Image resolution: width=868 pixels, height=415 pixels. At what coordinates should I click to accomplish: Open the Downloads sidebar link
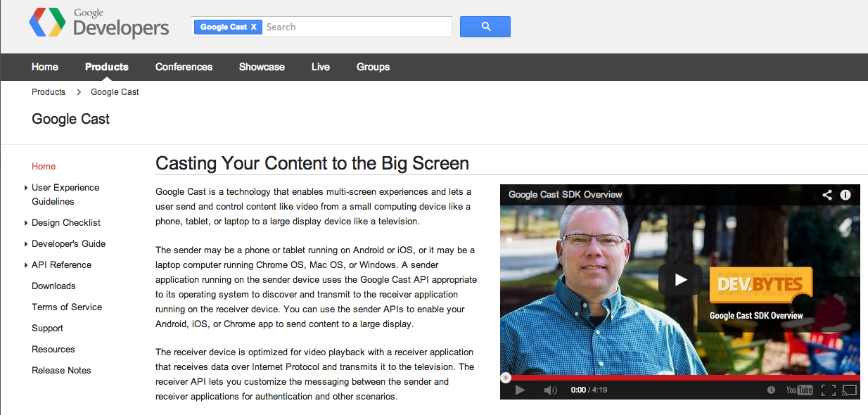coord(53,286)
